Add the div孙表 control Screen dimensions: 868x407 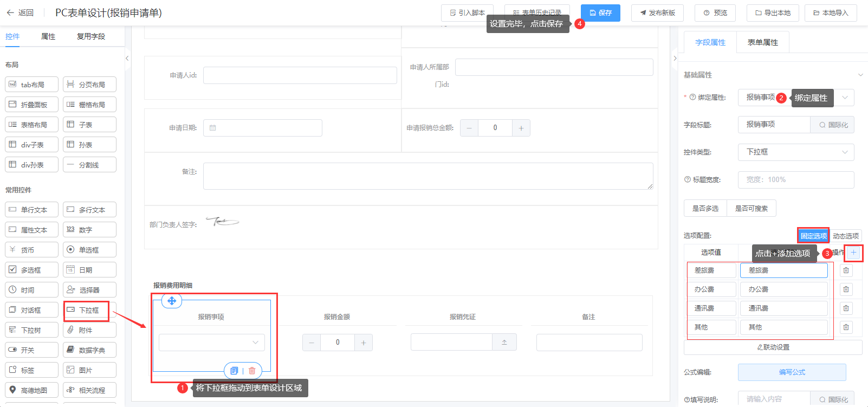(x=31, y=165)
